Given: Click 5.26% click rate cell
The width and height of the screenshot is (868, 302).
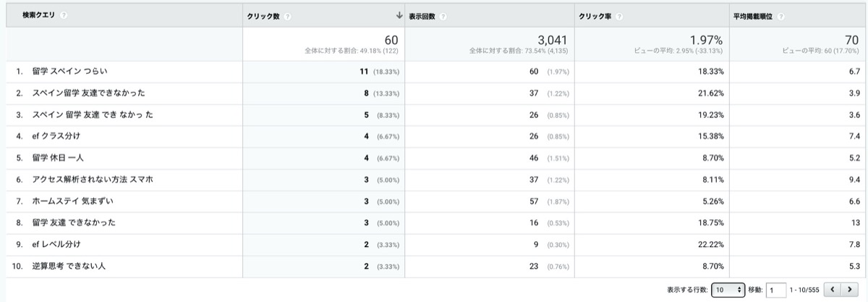Looking at the screenshot, I should [x=712, y=201].
